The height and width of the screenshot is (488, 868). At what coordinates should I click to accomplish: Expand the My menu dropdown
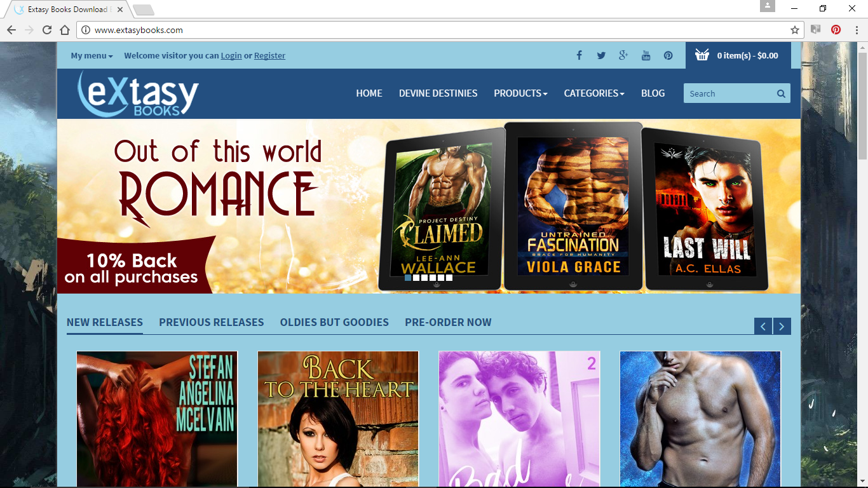(x=92, y=55)
